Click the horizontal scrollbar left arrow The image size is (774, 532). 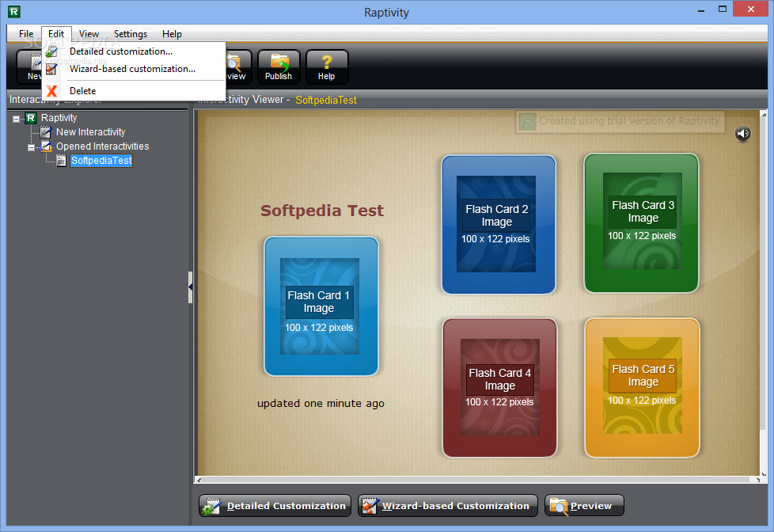pyautogui.click(x=199, y=480)
